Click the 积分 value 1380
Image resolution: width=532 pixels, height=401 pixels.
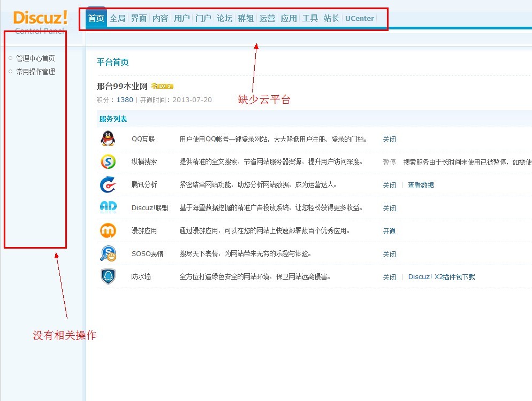coord(125,100)
